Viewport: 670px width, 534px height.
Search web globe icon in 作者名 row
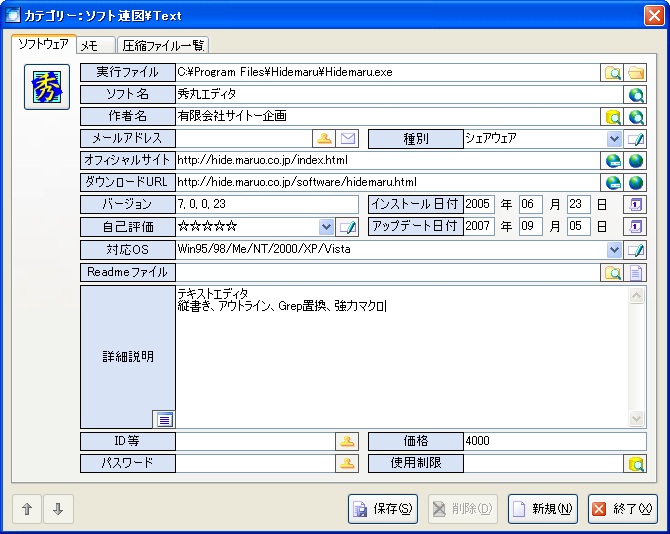[x=635, y=117]
